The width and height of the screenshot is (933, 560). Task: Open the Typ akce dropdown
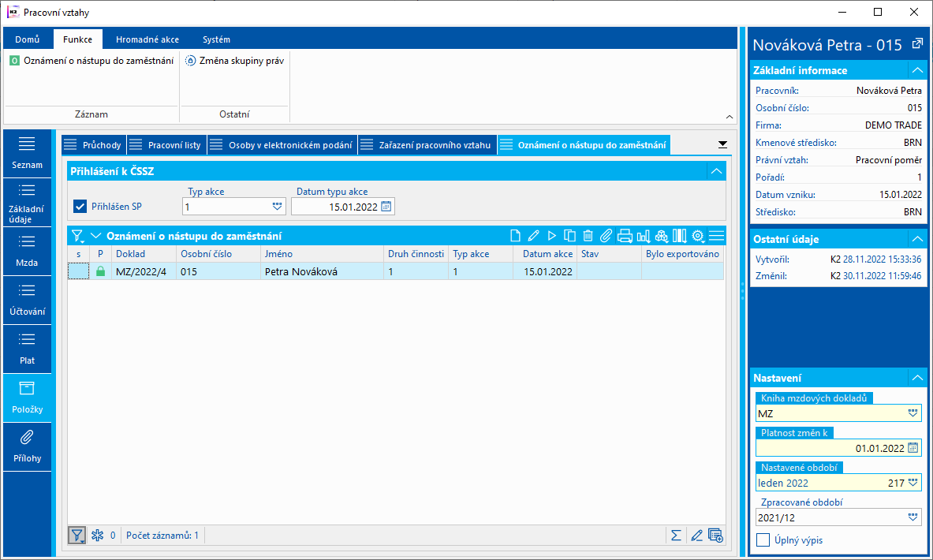(x=278, y=207)
